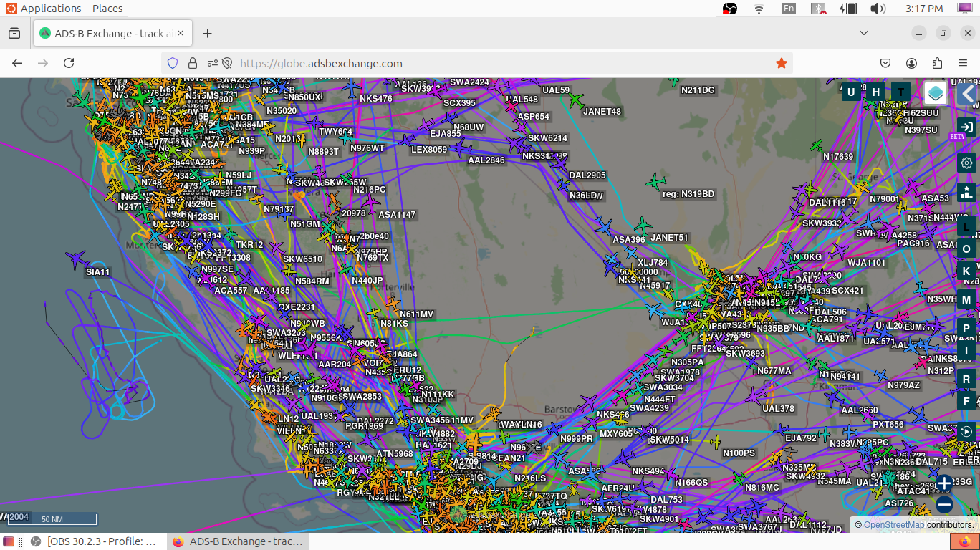This screenshot has width=980, height=550.
Task: Toggle the F map button
Action: 966,401
